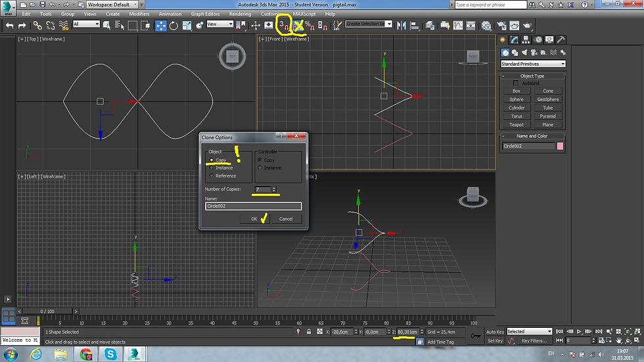Open the Curve Editor icon
The image size is (644, 362).
(x=457, y=26)
